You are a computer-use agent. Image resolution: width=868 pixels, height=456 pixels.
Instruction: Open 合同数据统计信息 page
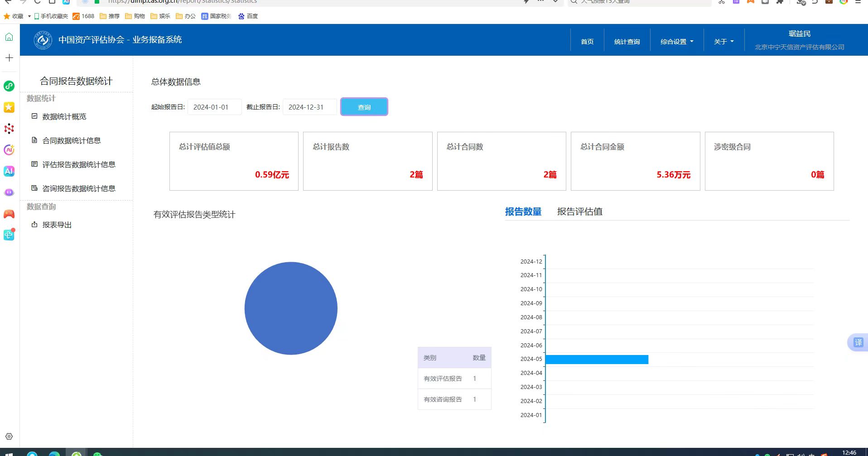(71, 141)
